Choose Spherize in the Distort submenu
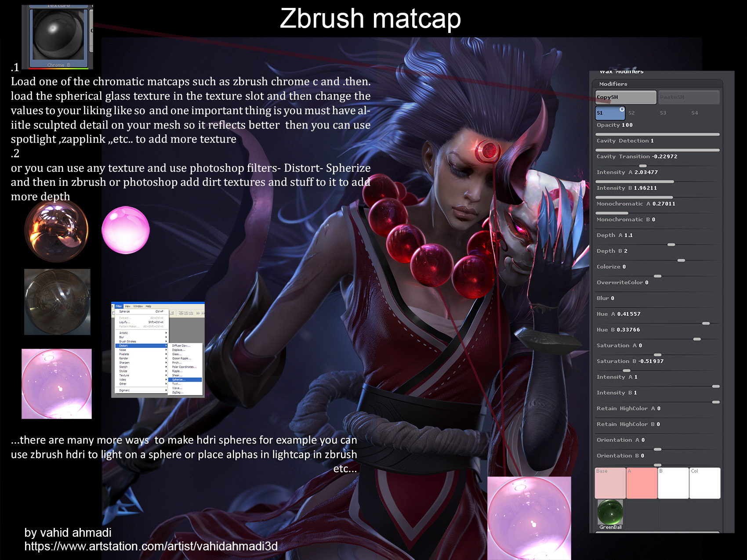The height and width of the screenshot is (560, 747). point(185,379)
